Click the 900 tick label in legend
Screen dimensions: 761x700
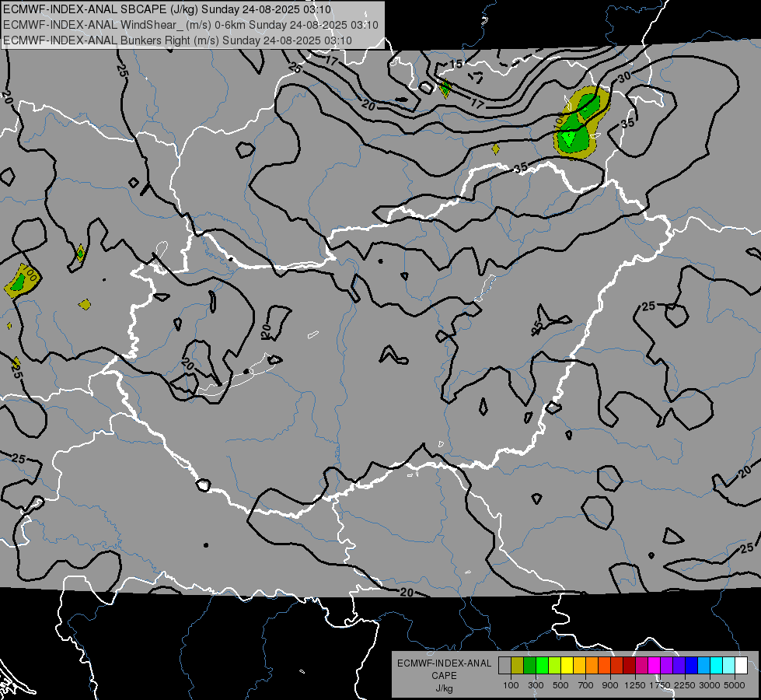610,685
